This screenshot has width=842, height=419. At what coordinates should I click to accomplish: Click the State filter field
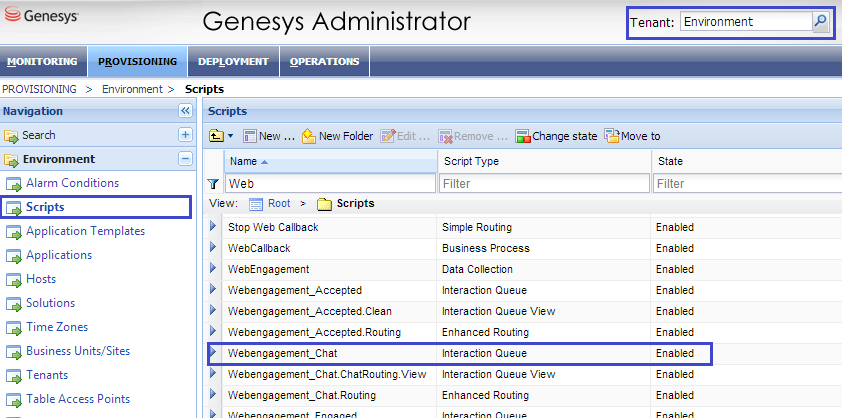click(x=747, y=184)
